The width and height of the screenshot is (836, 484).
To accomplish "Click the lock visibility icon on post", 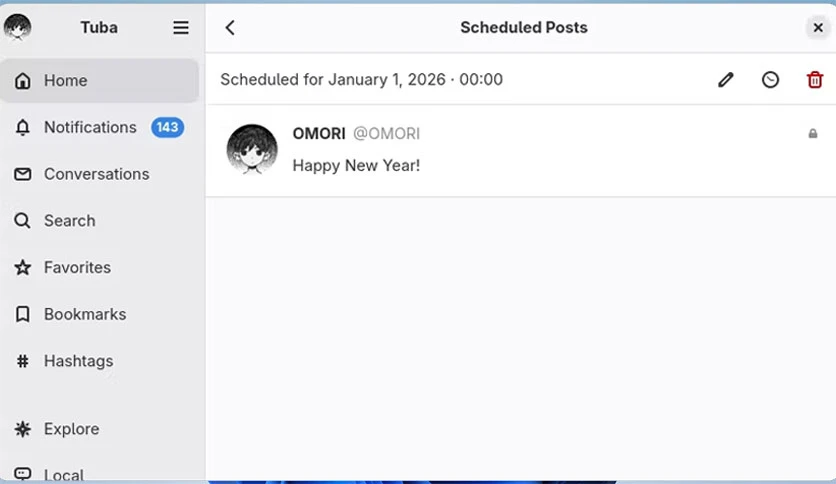I will coord(813,133).
